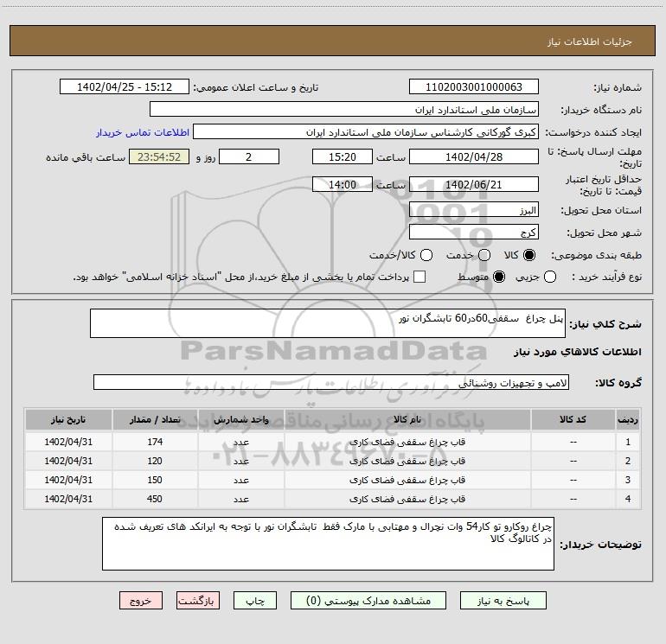This screenshot has height=644, width=666.
Task: Click the نام کالا column header
Action: tap(407, 420)
